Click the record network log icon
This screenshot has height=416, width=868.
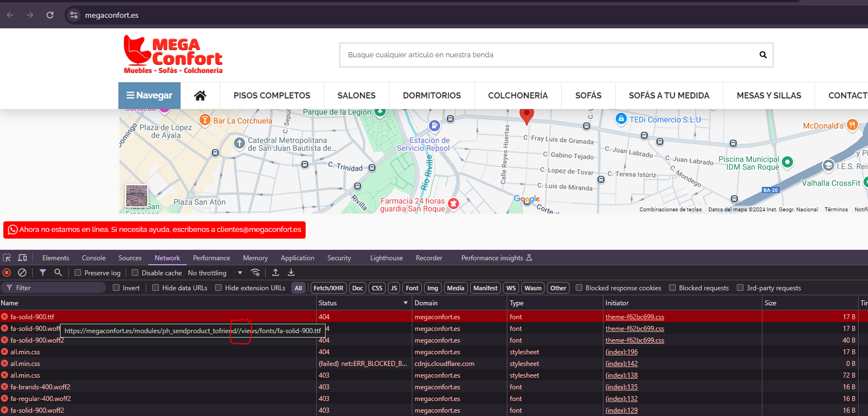7,273
